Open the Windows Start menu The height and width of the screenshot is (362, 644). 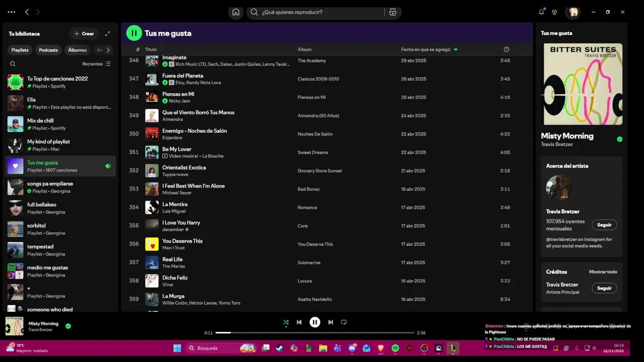(x=177, y=348)
